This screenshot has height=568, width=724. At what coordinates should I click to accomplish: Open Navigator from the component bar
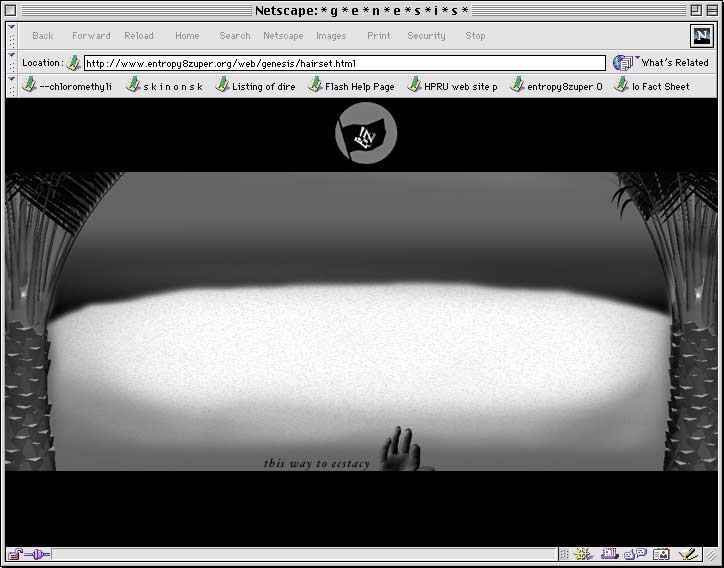pos(584,554)
